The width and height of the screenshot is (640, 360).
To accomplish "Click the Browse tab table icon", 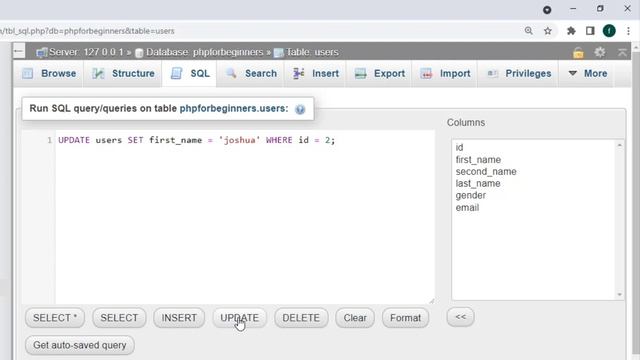I will [27, 73].
